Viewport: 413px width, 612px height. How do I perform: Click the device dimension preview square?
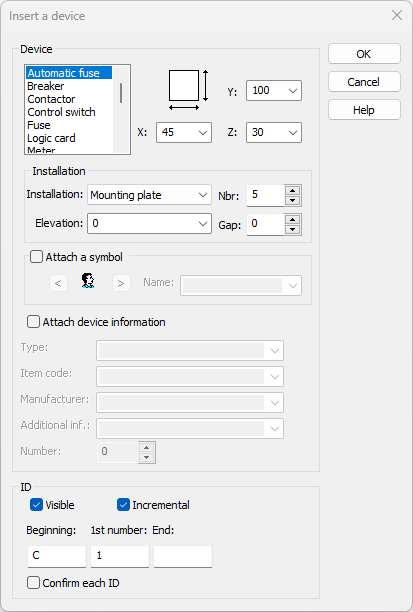click(x=184, y=85)
